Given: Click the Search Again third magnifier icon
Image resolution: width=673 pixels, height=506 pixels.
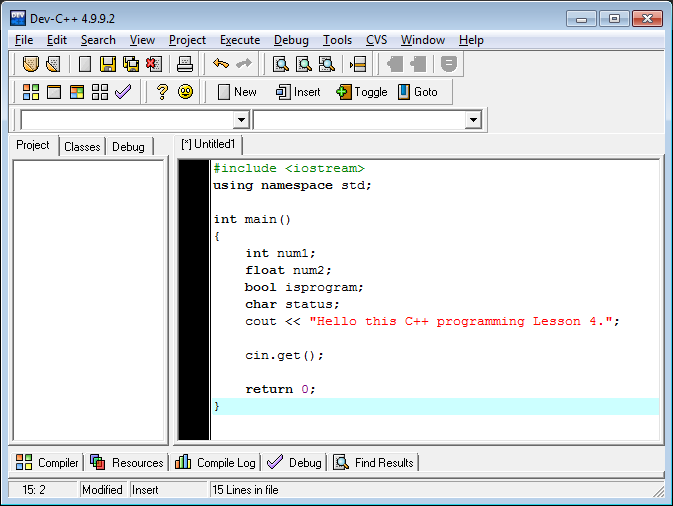Looking at the screenshot, I should (x=327, y=64).
